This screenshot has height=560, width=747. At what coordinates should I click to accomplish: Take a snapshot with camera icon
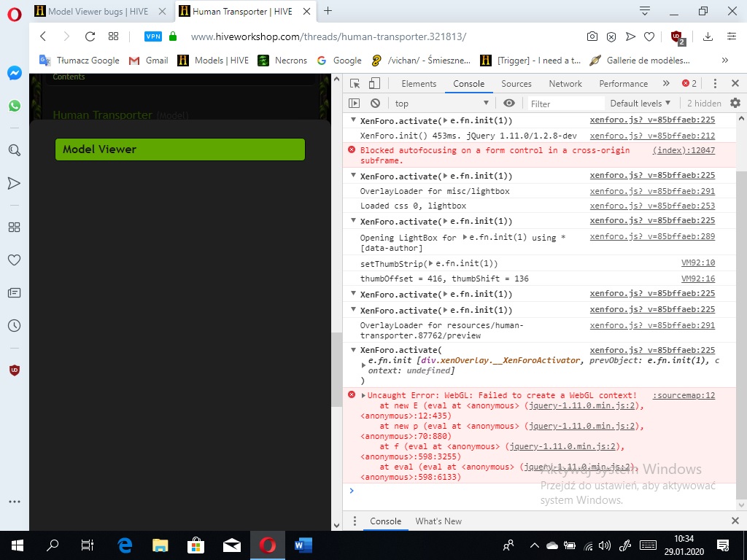(592, 36)
